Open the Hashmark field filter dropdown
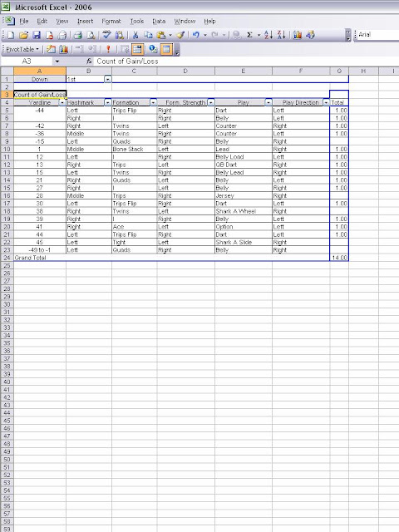The height and width of the screenshot is (532, 399). [x=107, y=102]
